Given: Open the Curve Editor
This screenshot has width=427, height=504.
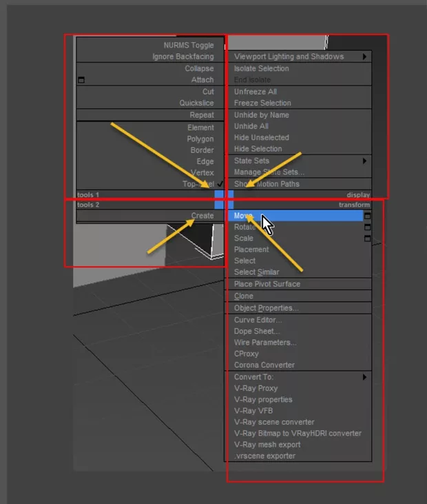Looking at the screenshot, I should coord(258,320).
